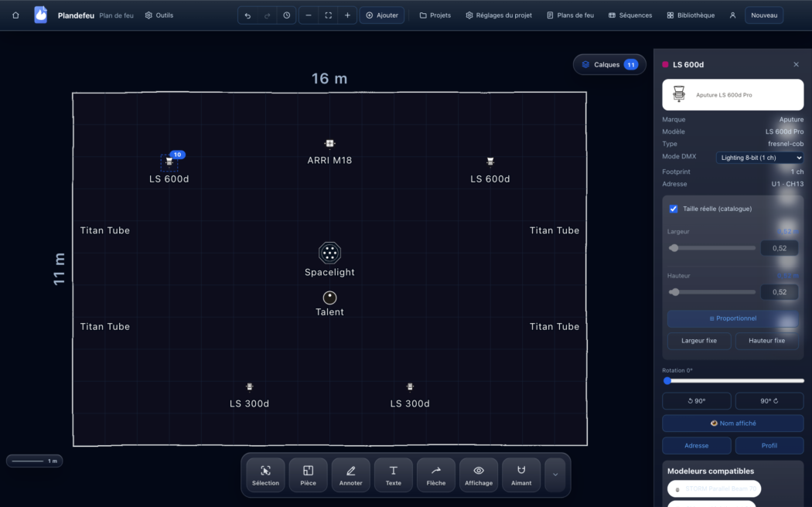
Task: Redo the last action
Action: point(268,15)
